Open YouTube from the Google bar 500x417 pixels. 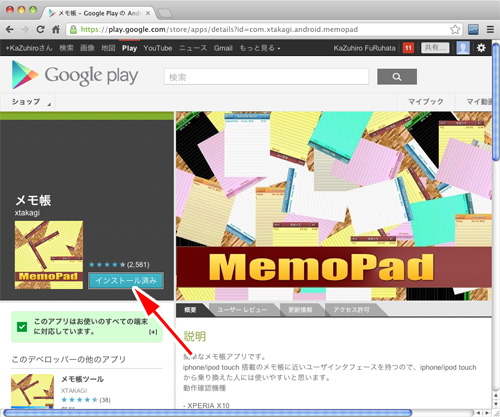(158, 48)
